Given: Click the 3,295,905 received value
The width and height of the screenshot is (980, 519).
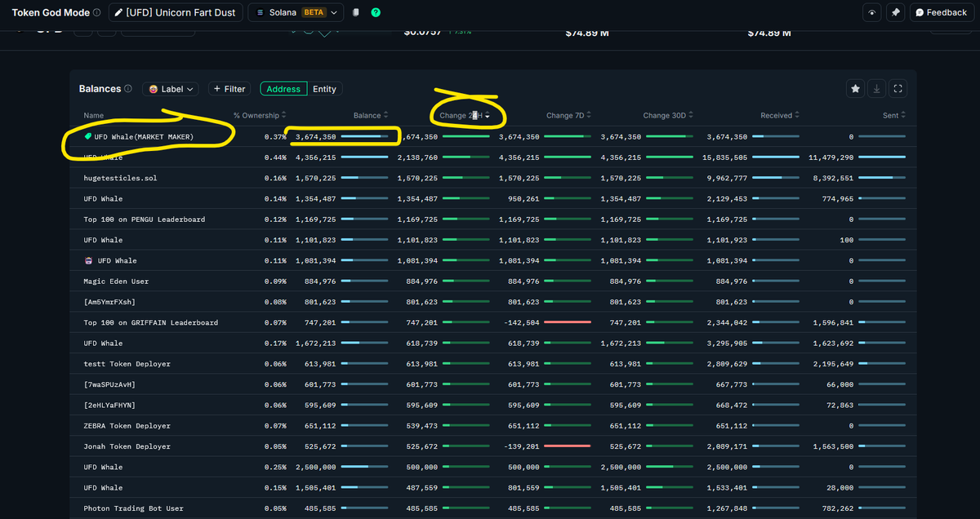Looking at the screenshot, I should [x=728, y=344].
